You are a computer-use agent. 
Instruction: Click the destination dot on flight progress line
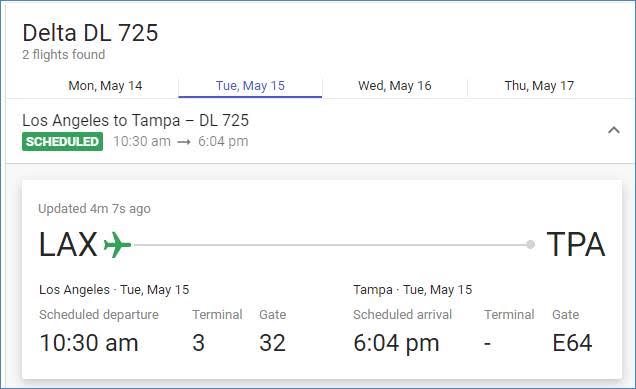530,245
